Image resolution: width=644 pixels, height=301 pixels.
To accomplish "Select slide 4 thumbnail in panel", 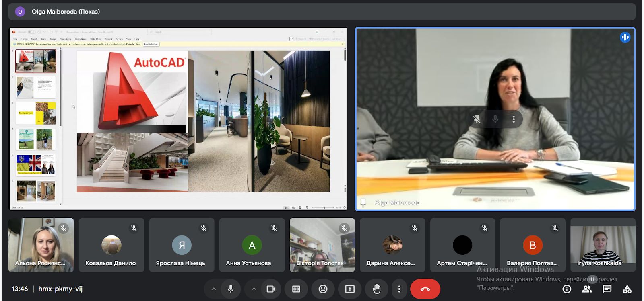I will [x=36, y=139].
